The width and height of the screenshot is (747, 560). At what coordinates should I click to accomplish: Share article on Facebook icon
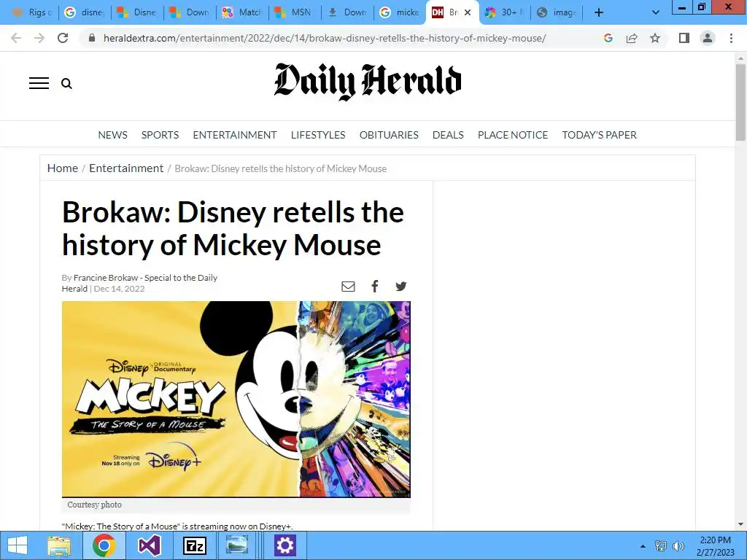(x=375, y=286)
